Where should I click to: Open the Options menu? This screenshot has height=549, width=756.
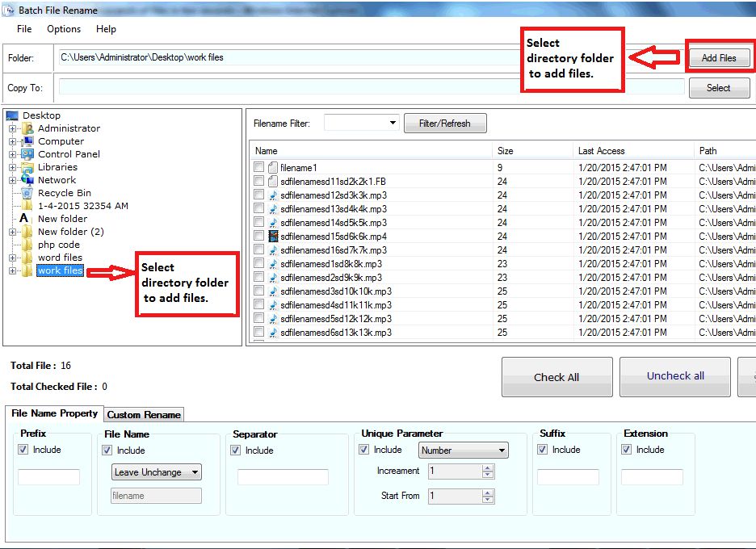point(64,29)
